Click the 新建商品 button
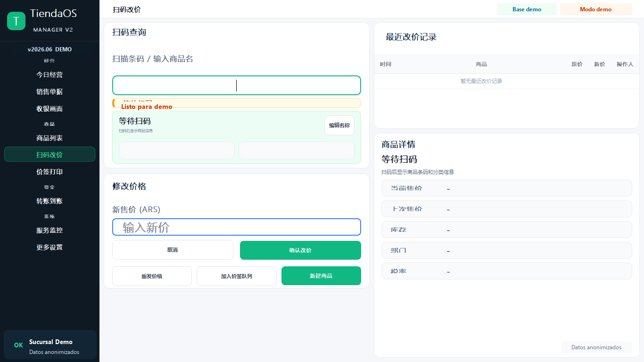Screen dimensions: 644x362 [x=321, y=276]
